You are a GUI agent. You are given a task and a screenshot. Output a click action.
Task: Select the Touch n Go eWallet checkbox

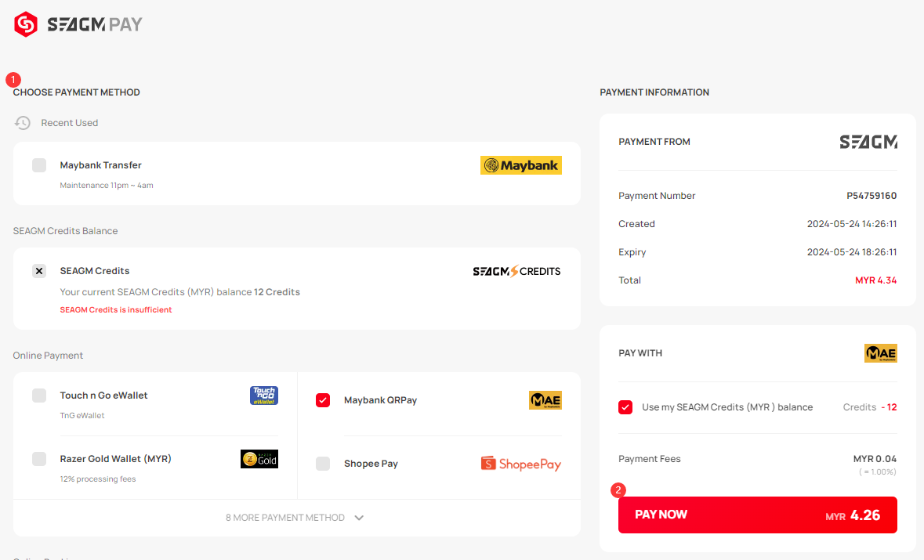(39, 396)
